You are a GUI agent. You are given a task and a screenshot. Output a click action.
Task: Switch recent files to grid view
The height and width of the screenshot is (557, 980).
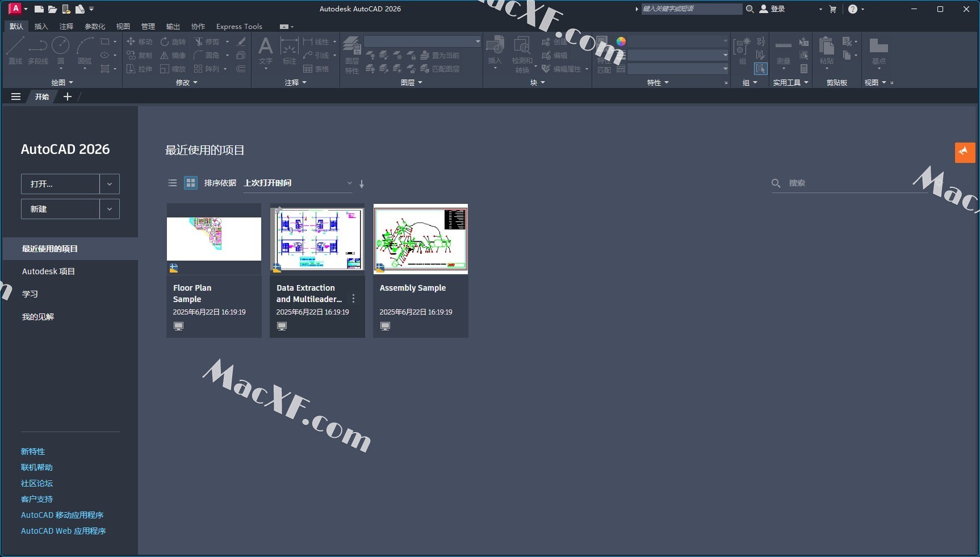point(191,183)
